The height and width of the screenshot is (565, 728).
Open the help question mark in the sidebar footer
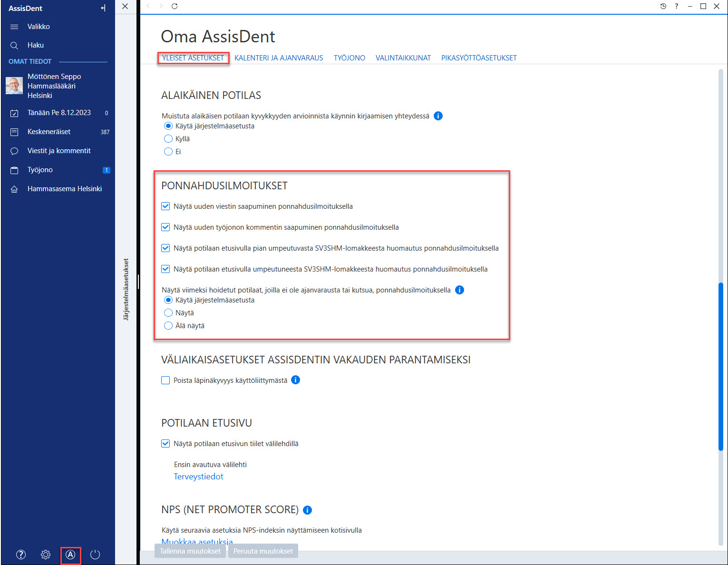point(21,555)
